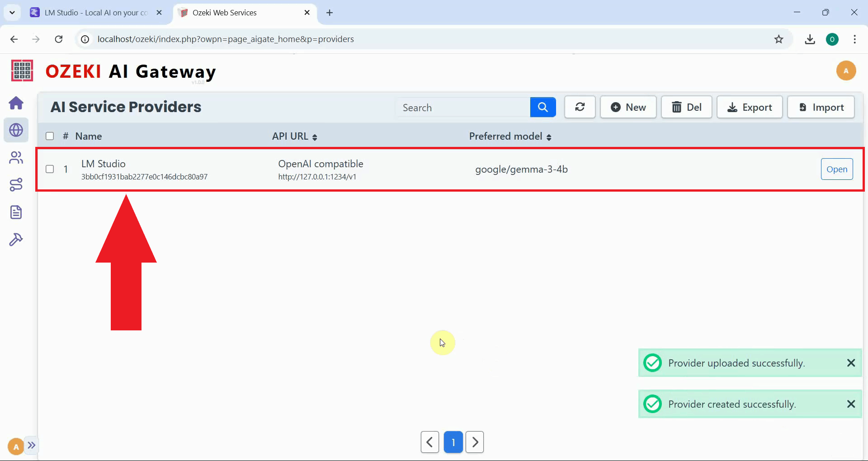868x461 pixels.
Task: Click the blue search magnifier button
Action: (542, 108)
